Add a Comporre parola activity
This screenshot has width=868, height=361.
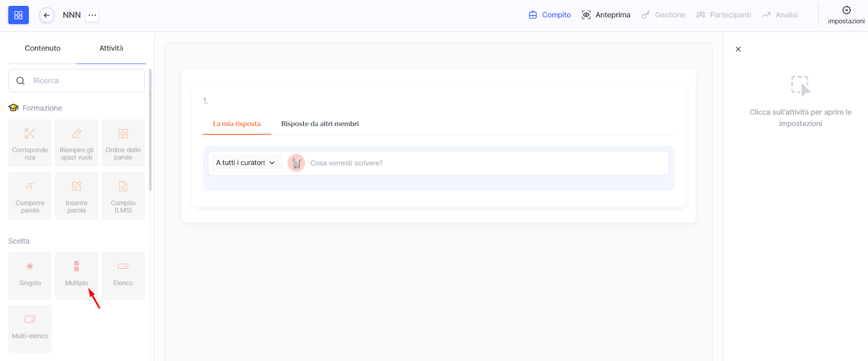(30, 196)
